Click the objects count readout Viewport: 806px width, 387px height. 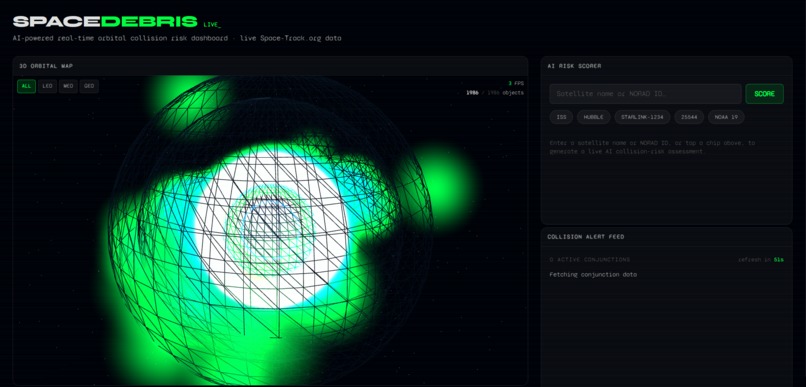pos(495,93)
